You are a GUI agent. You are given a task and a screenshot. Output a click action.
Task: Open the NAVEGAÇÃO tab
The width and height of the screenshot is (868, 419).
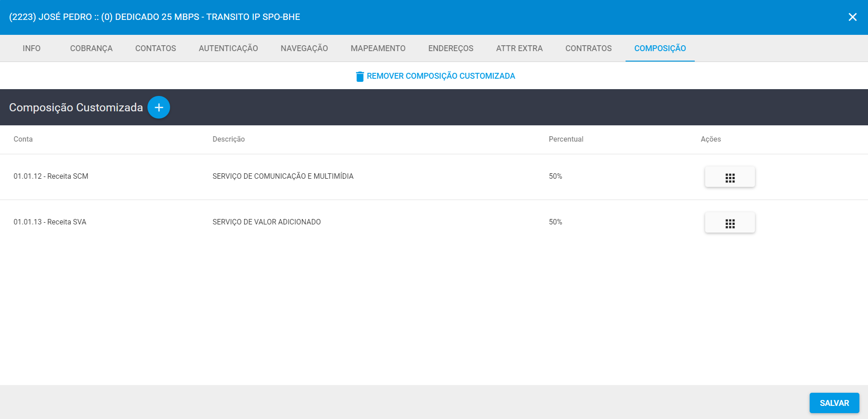pos(304,48)
